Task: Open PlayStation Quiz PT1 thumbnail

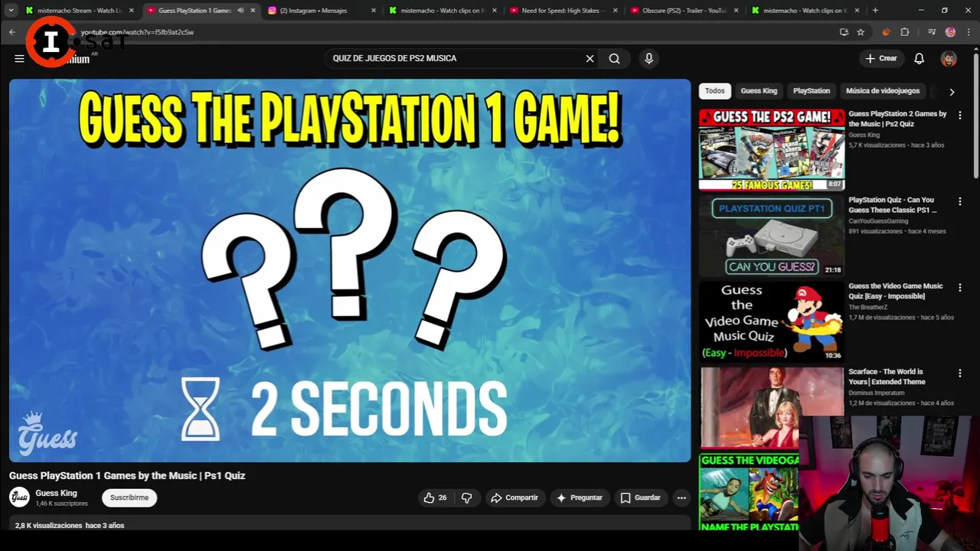Action: [x=772, y=235]
